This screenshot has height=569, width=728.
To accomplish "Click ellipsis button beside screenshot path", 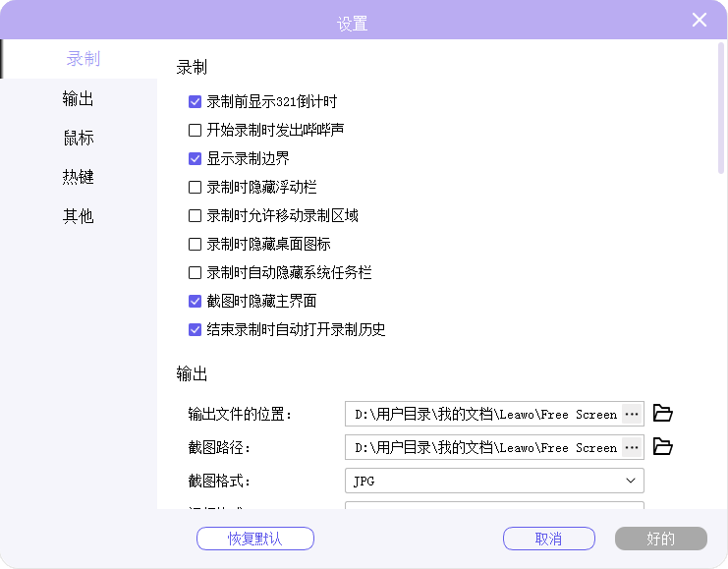I will [x=632, y=447].
